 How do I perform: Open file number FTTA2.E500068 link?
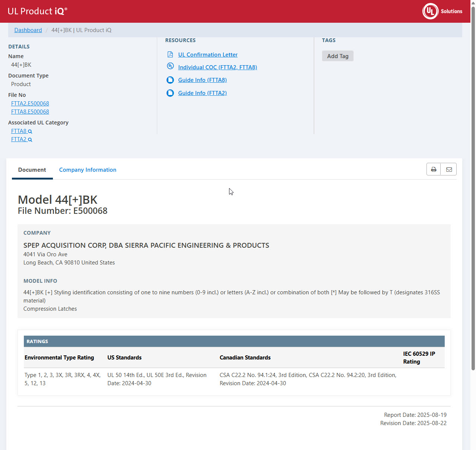point(30,104)
